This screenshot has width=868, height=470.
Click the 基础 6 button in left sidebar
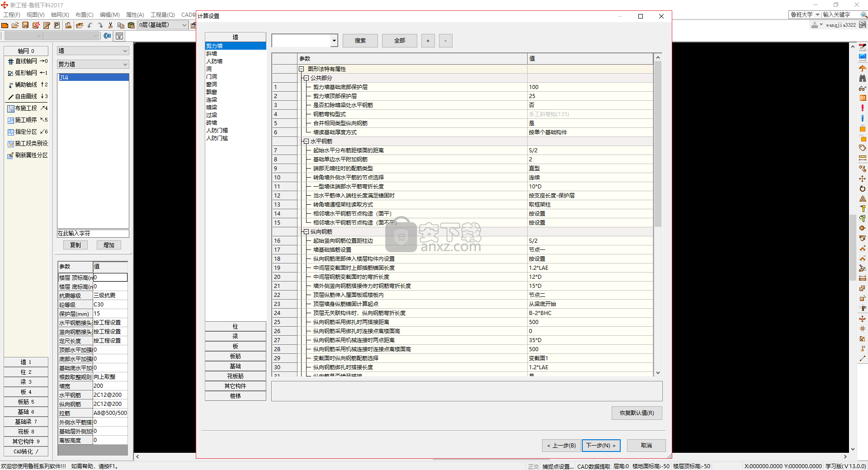[26, 412]
